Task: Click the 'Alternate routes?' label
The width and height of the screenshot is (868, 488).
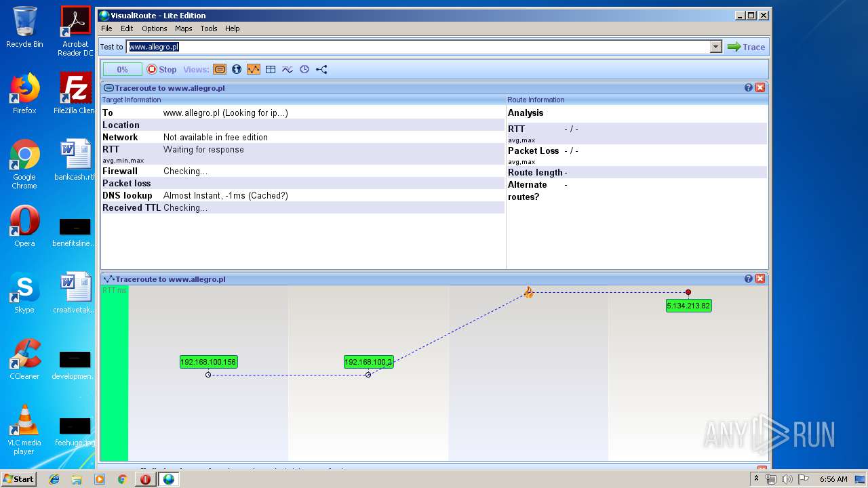Action: 528,190
